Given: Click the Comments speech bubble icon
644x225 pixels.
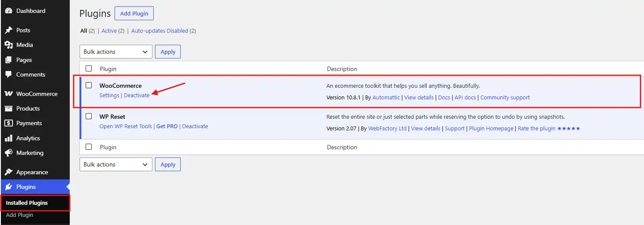Looking at the screenshot, I should pos(8,74).
